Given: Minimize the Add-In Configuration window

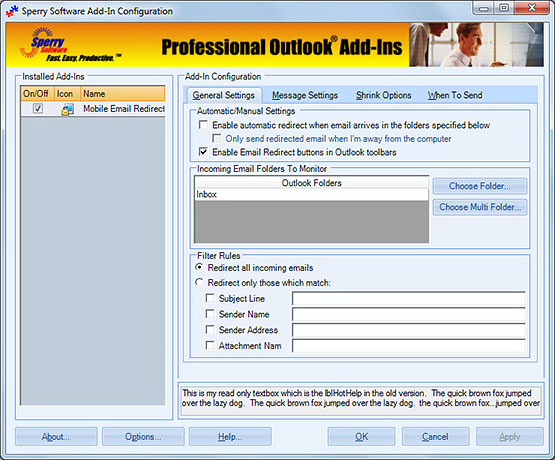Looking at the screenshot, I should (484, 8).
